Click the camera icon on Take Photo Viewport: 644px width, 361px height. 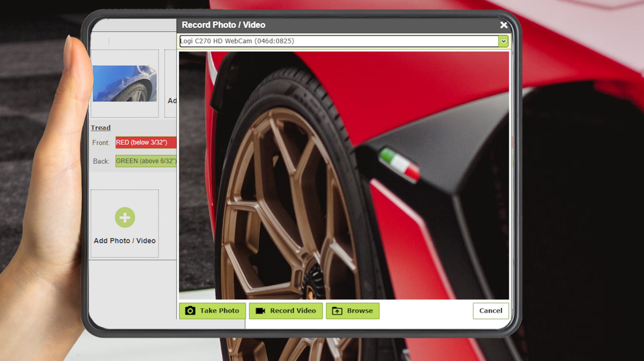click(x=190, y=311)
